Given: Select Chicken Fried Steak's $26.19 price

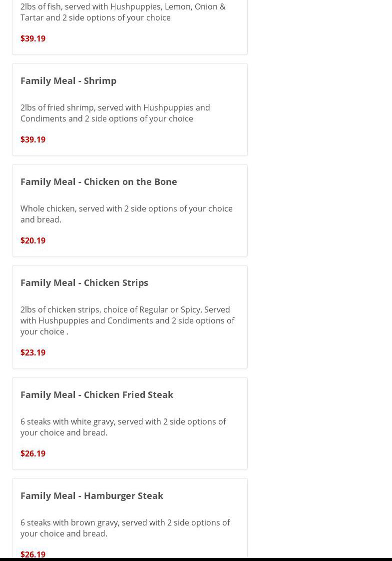Looking at the screenshot, I should tap(33, 453).
